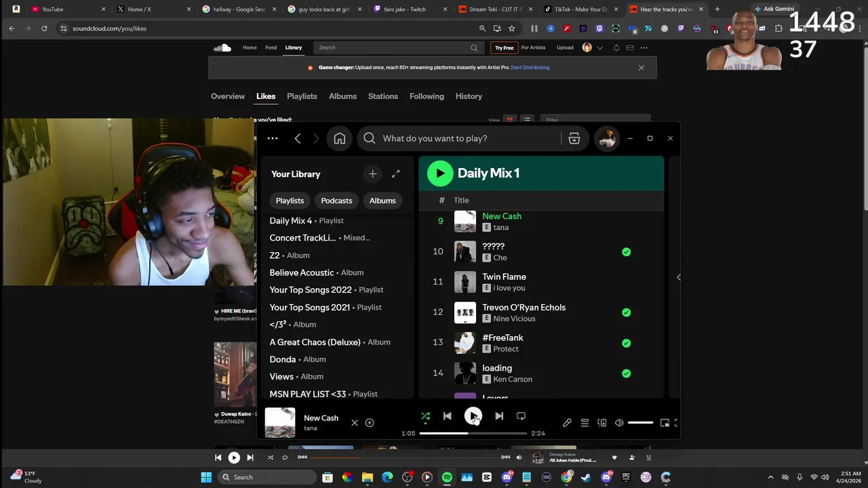Switch to SoundCloud Overview tab
Image resolution: width=868 pixels, height=488 pixels.
228,96
